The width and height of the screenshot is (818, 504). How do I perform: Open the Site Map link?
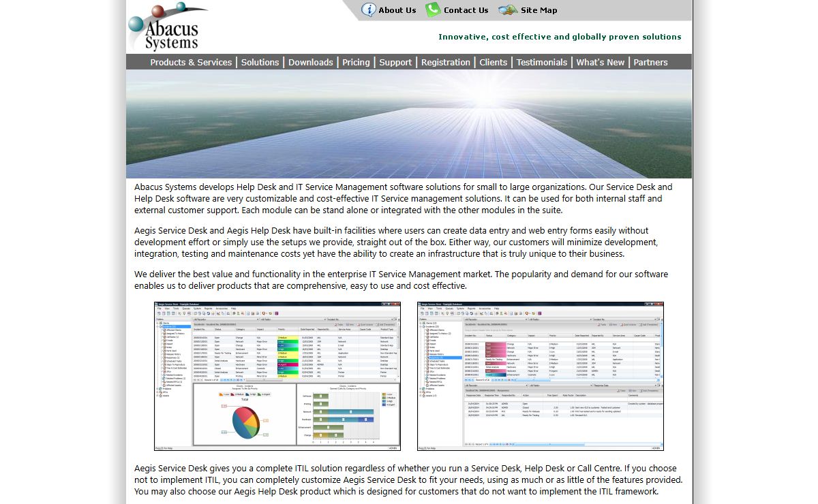(x=539, y=10)
